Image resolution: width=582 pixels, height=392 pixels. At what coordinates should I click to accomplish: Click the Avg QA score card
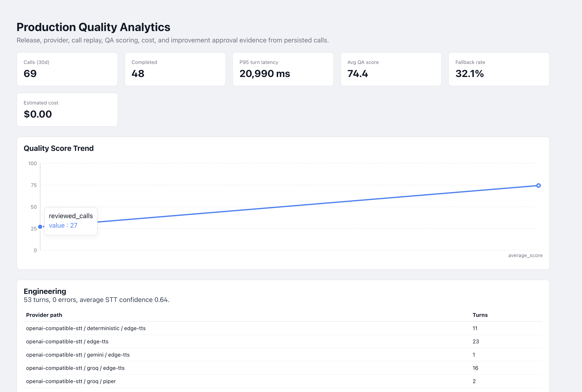click(391, 69)
